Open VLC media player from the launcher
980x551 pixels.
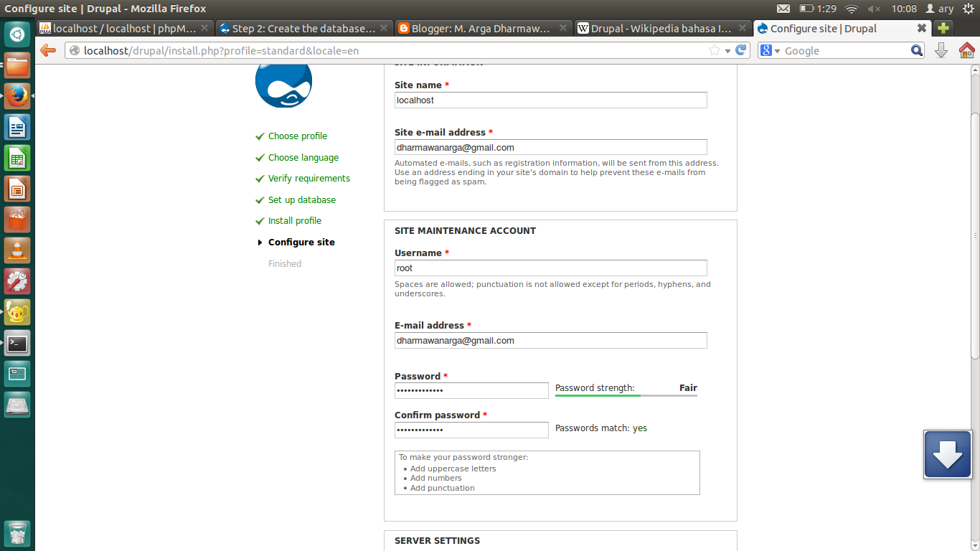[x=17, y=250]
